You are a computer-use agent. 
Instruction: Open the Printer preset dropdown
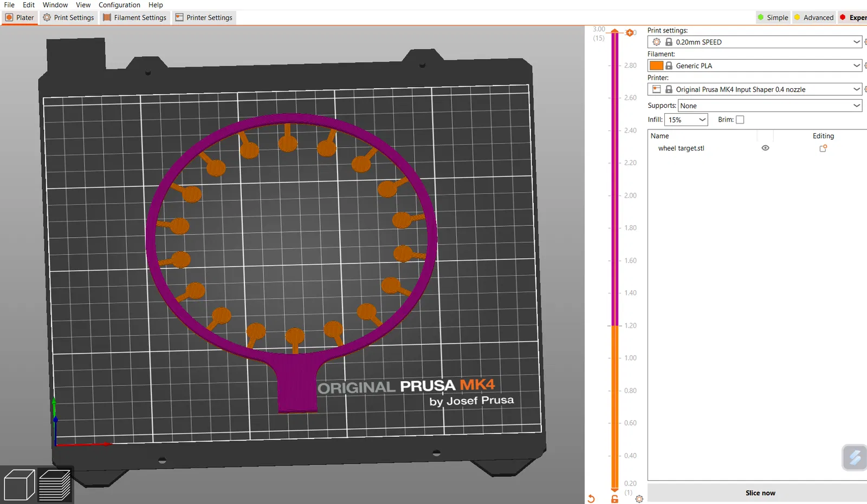click(x=754, y=89)
